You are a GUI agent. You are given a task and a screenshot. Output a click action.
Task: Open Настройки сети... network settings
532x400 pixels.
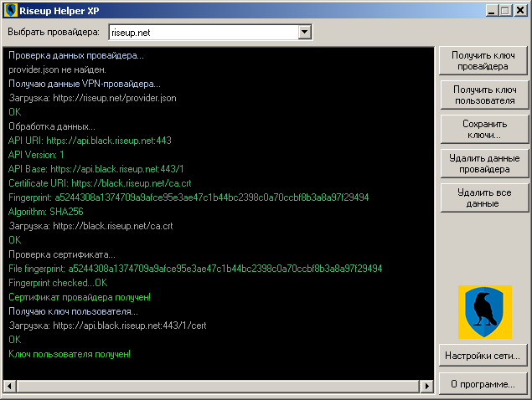click(483, 356)
